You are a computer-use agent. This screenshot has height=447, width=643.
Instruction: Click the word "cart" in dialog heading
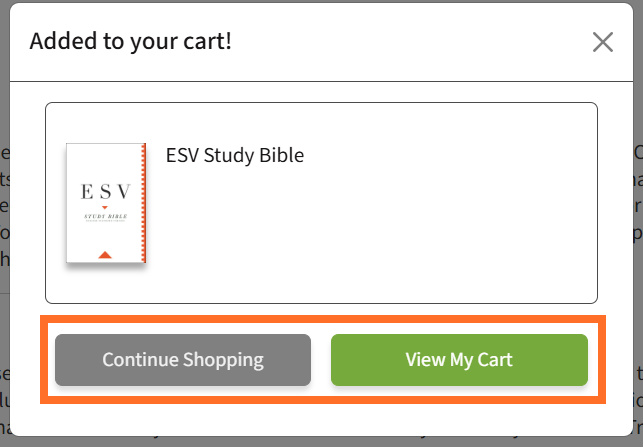[x=208, y=43]
